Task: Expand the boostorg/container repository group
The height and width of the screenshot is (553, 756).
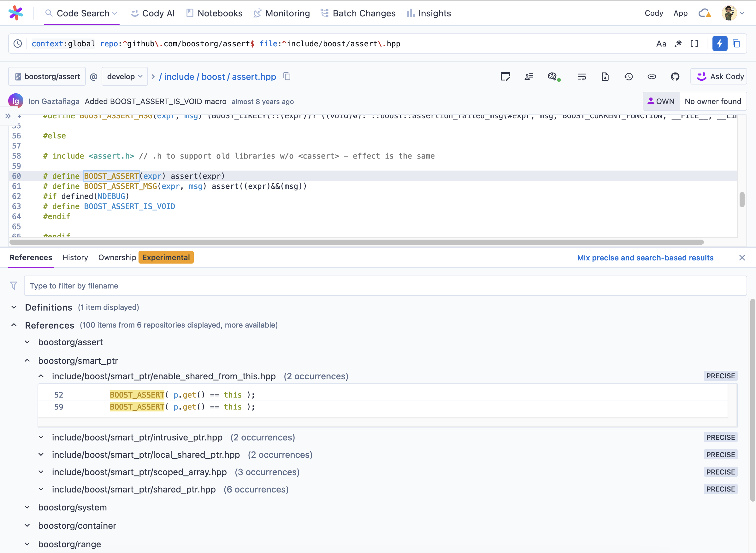Action: pos(27,526)
